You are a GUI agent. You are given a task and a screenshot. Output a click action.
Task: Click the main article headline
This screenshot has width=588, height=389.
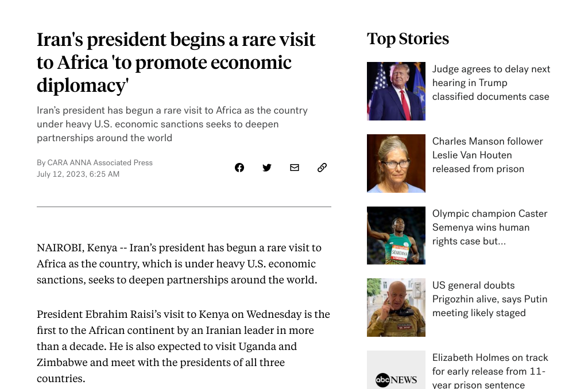tap(176, 63)
